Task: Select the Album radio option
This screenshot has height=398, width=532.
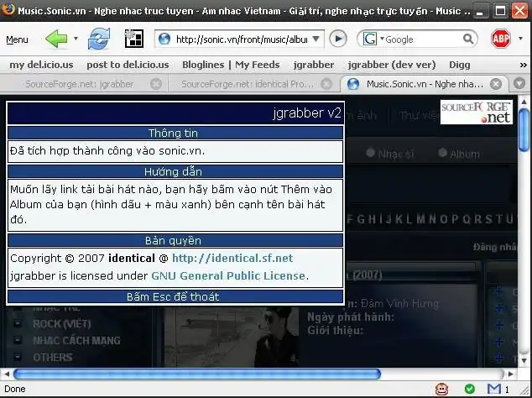Action: [442, 152]
